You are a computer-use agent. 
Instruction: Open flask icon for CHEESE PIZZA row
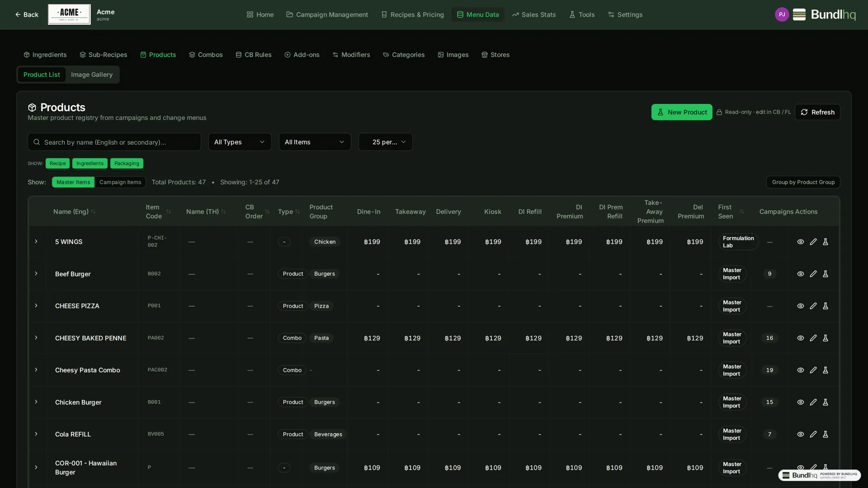click(x=826, y=306)
